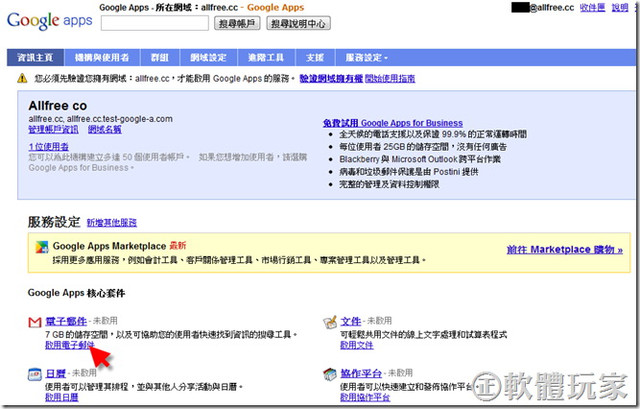
Task: Open the 資訊主頁 tab
Action: (35, 58)
